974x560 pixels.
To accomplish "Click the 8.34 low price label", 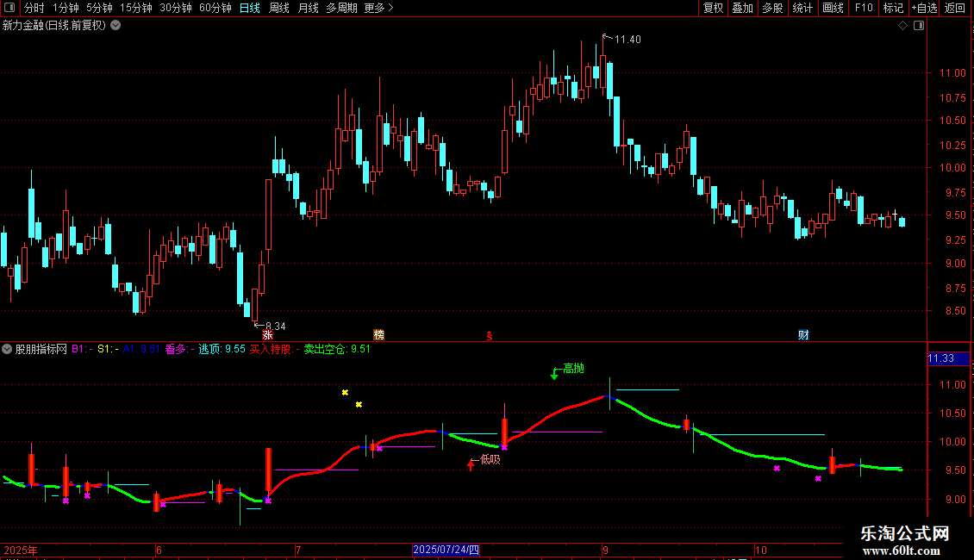I will [276, 327].
